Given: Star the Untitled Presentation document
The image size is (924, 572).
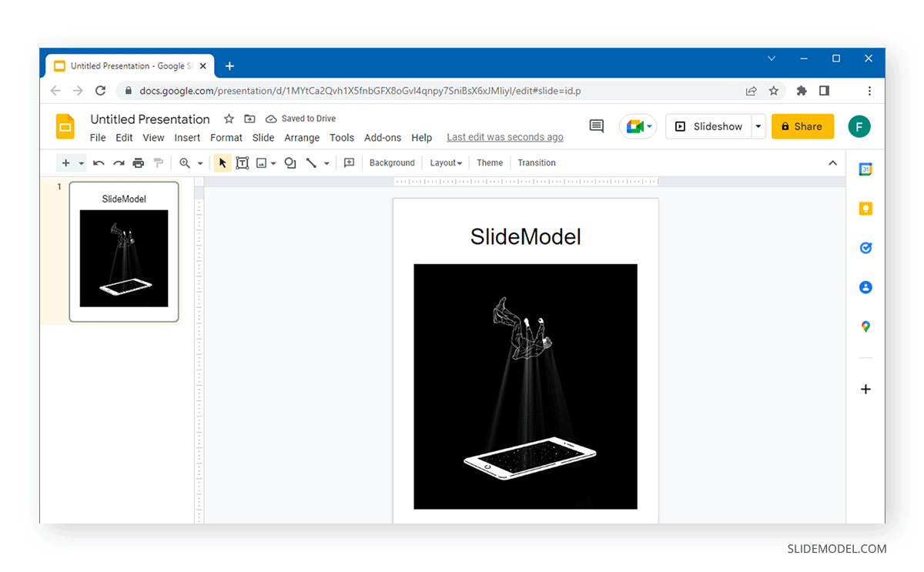Looking at the screenshot, I should (229, 119).
